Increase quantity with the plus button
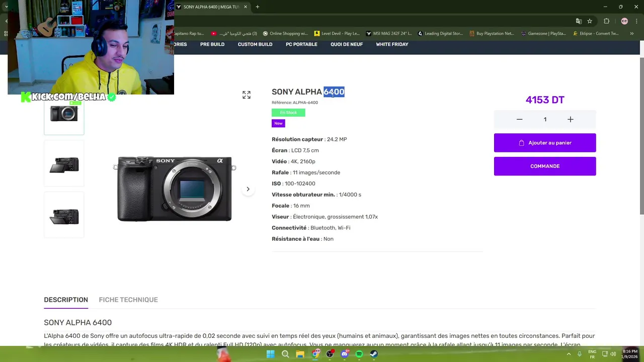 coord(571,119)
